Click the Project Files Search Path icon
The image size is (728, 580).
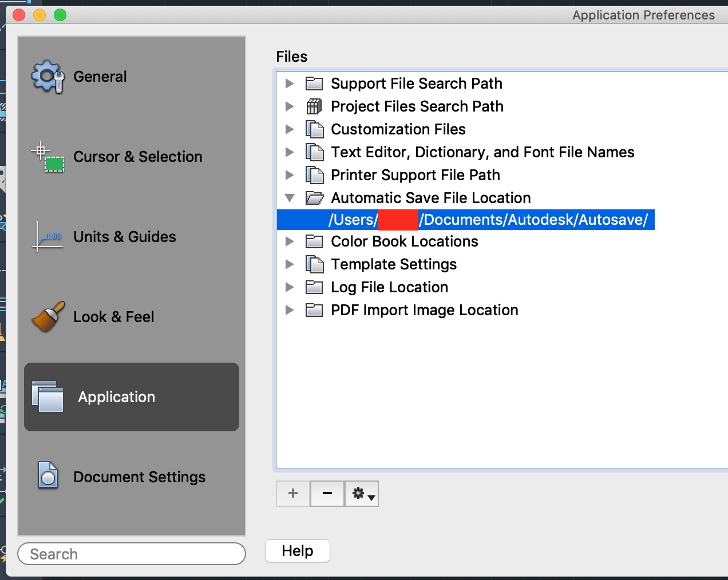(x=314, y=106)
